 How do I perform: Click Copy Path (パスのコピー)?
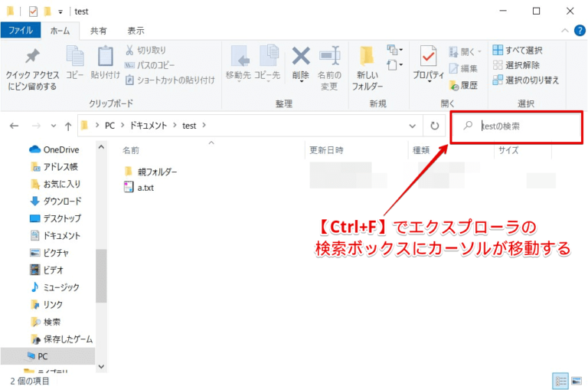tap(150, 65)
